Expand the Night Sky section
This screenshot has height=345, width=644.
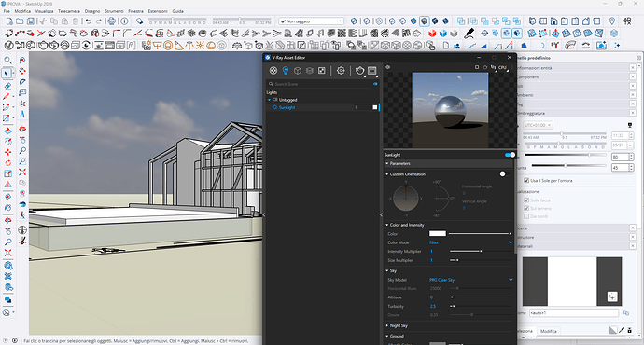[387, 325]
